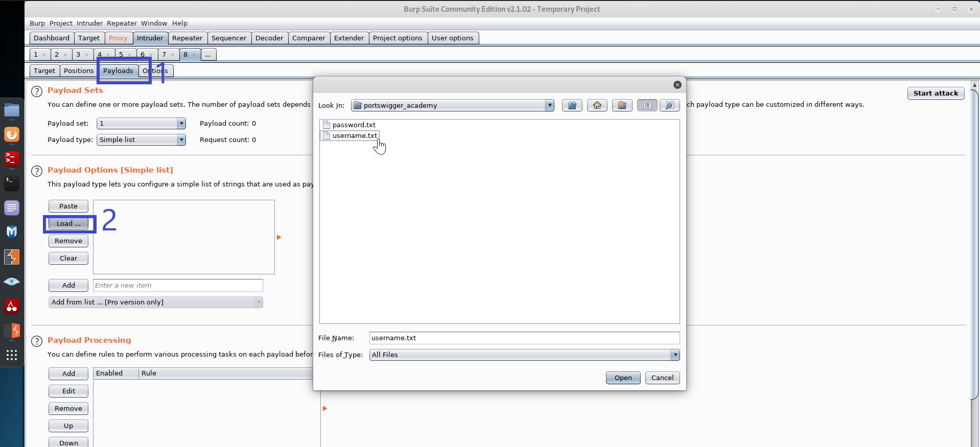This screenshot has width=980, height=447.
Task: Click Paste in Payload Options
Action: click(x=68, y=206)
